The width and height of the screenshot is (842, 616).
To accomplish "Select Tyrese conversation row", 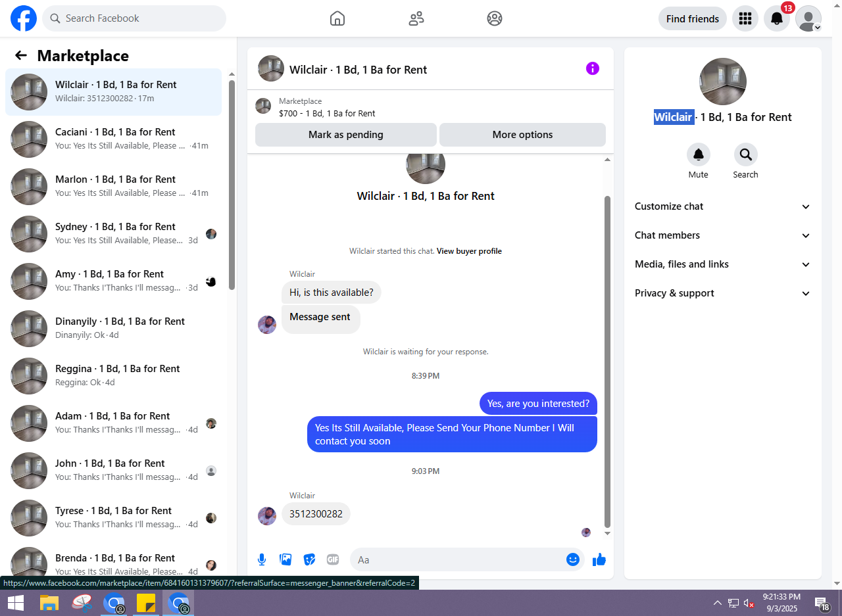I will click(x=113, y=518).
